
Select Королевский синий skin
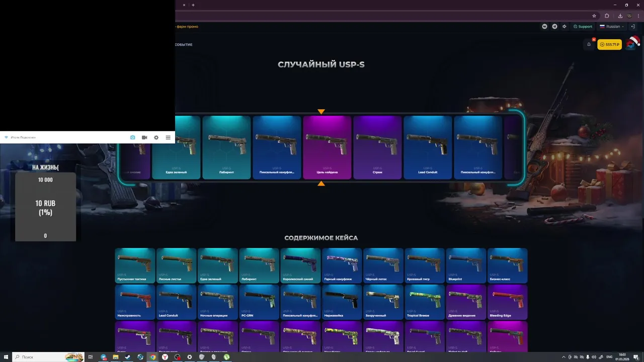click(300, 265)
